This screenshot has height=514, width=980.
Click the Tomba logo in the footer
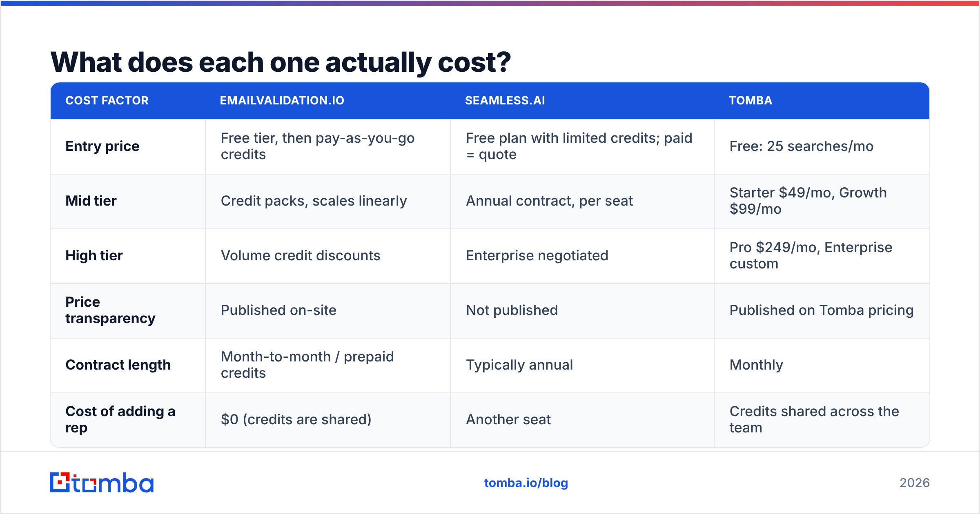point(102,483)
